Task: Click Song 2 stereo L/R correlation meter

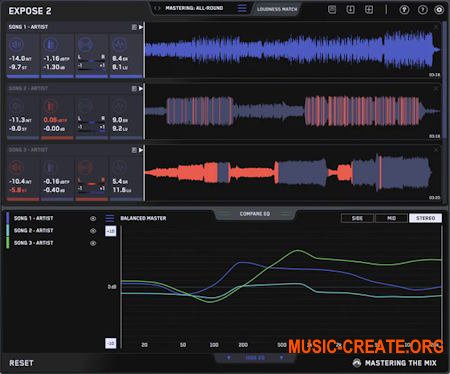Action: pos(91,123)
